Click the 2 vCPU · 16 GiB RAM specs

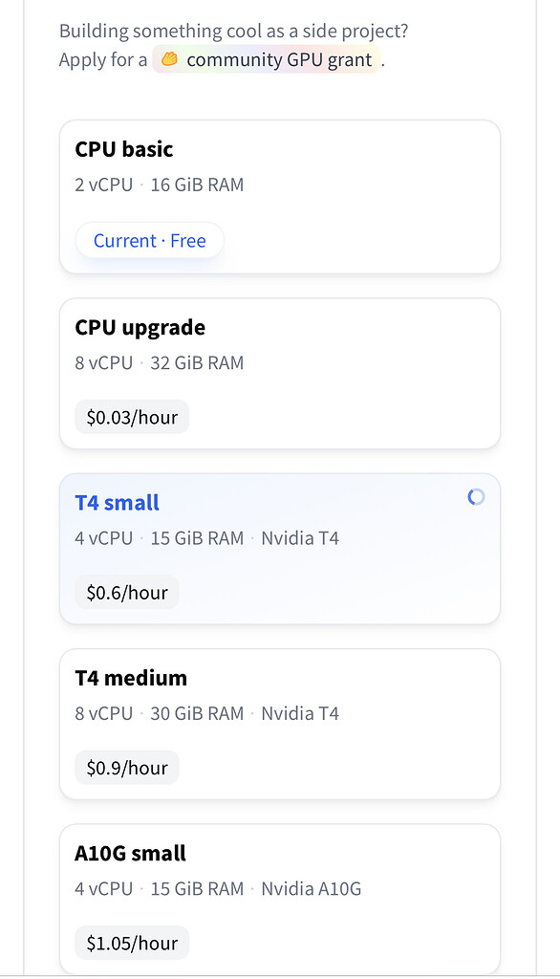point(159,185)
